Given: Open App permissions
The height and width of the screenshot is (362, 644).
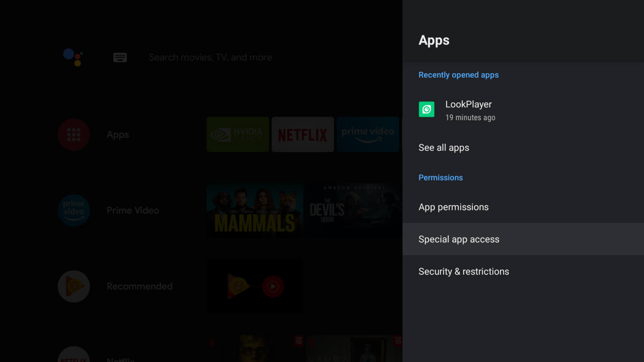Looking at the screenshot, I should pyautogui.click(x=453, y=207).
